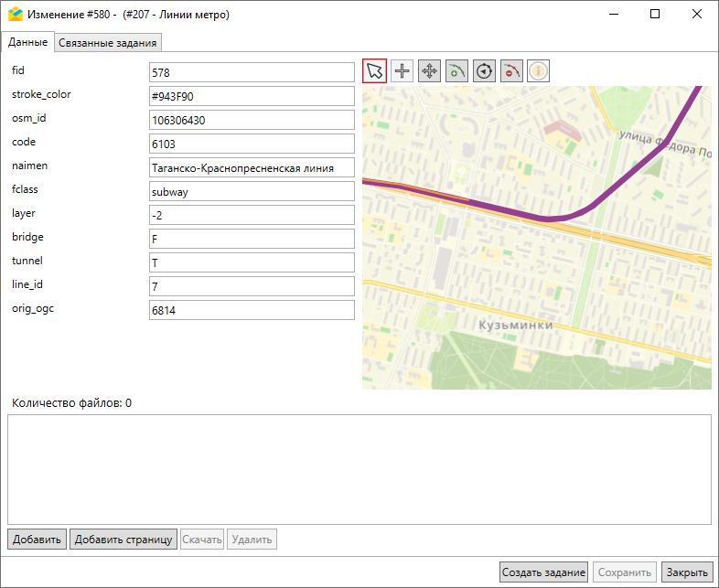Click Добавить страницу button

(123, 540)
